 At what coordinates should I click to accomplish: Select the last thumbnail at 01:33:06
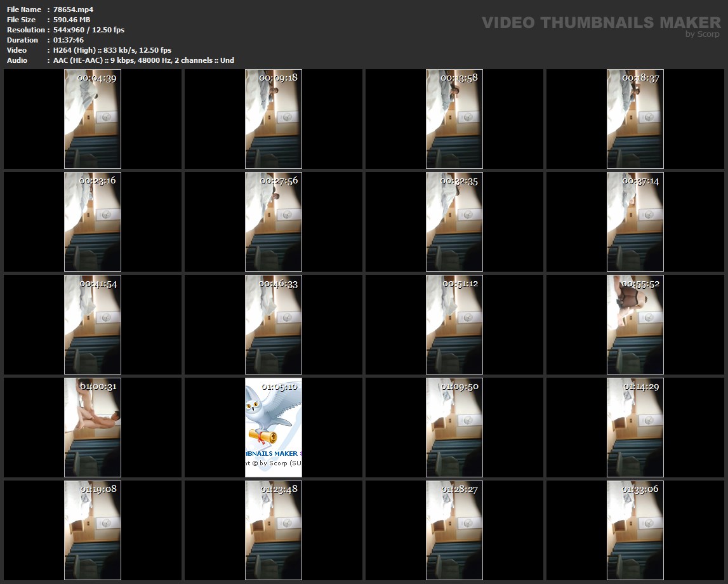[x=635, y=530]
